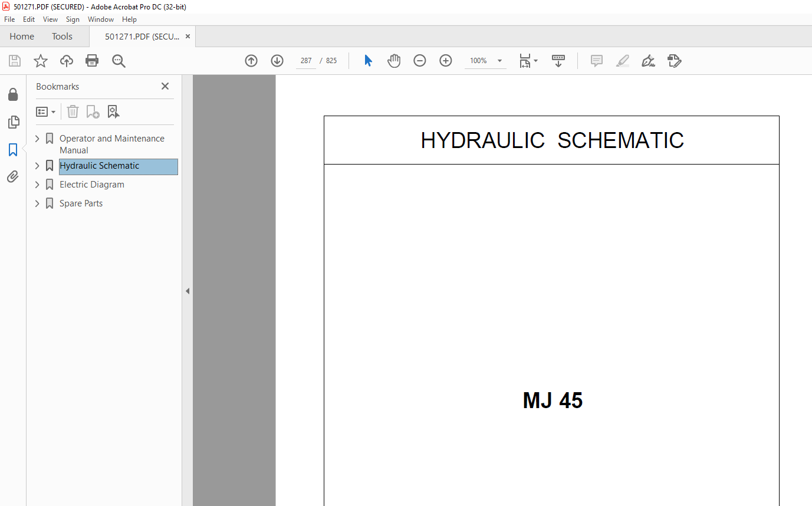Image resolution: width=812 pixels, height=506 pixels.
Task: Close the 501271.PDF document tab
Action: coord(188,37)
